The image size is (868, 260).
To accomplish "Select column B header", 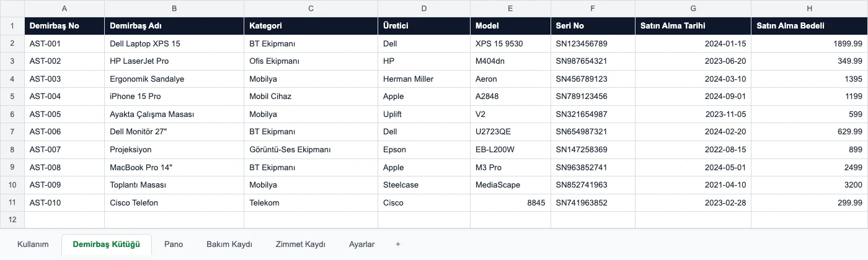I will pyautogui.click(x=174, y=9).
